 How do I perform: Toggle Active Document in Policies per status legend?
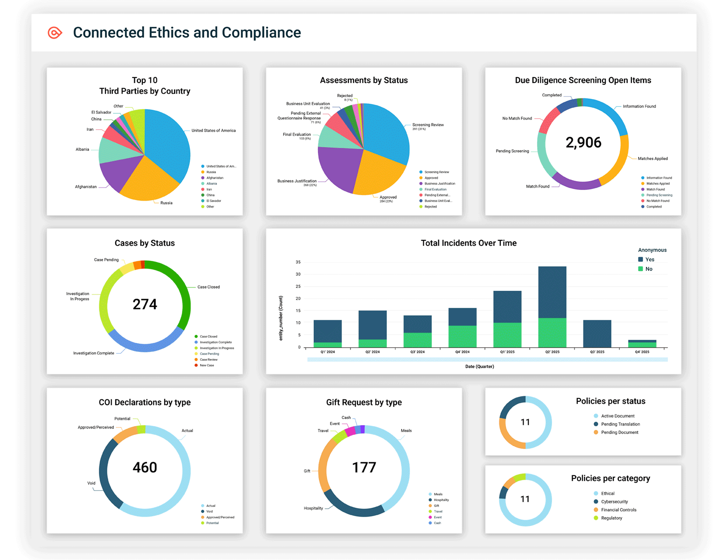[617, 416]
